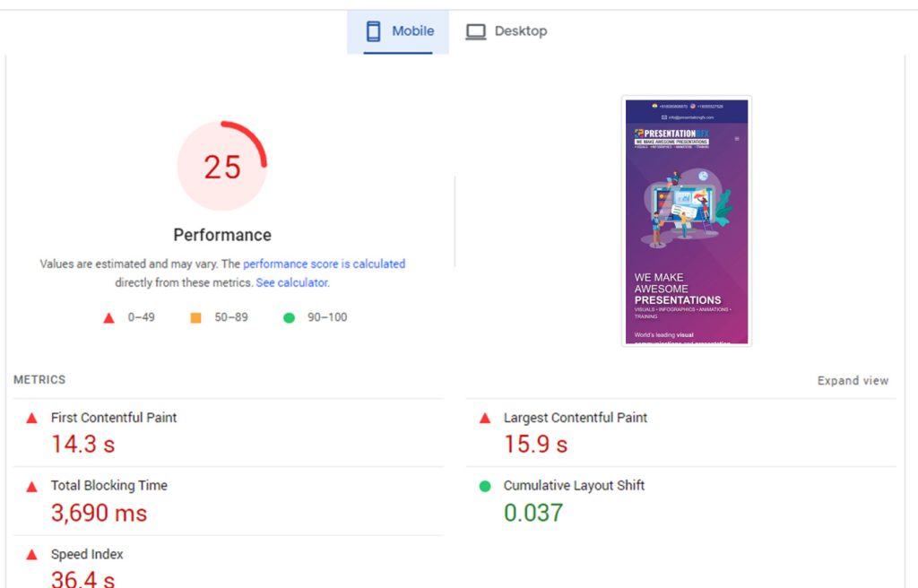Screen dimensions: 918x588
Task: Click the red triangle 0–49 legend icon
Action: (109, 317)
